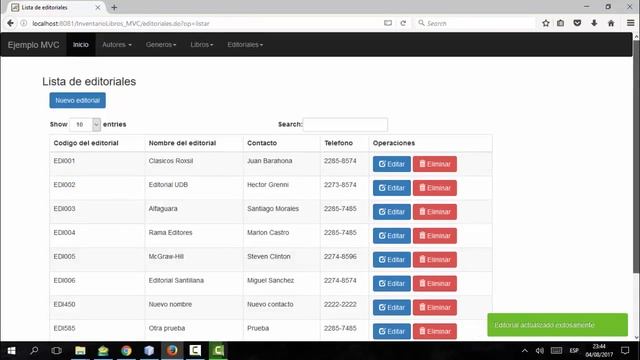Edit the McGraw-Hill editorial

click(392, 260)
